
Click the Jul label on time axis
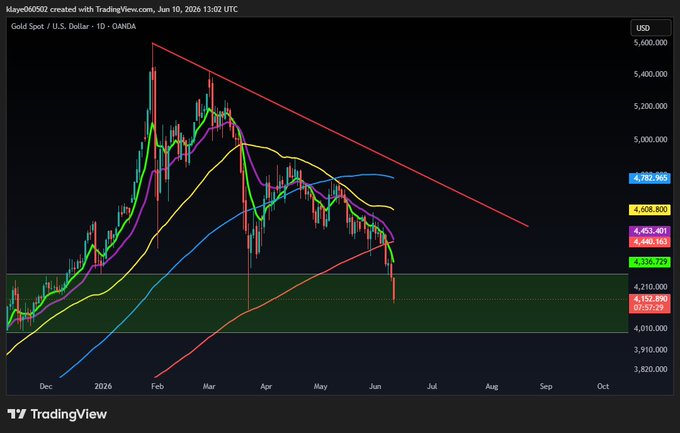[432, 386]
